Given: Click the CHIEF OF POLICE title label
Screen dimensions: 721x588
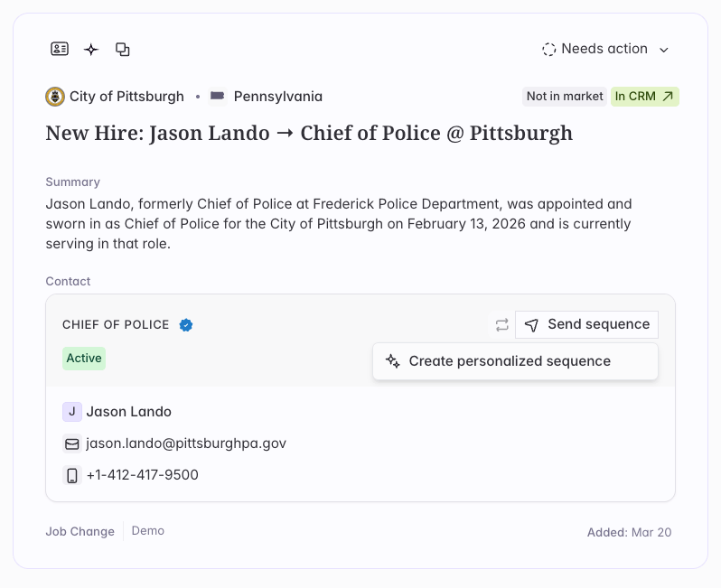Looking at the screenshot, I should (x=116, y=325).
